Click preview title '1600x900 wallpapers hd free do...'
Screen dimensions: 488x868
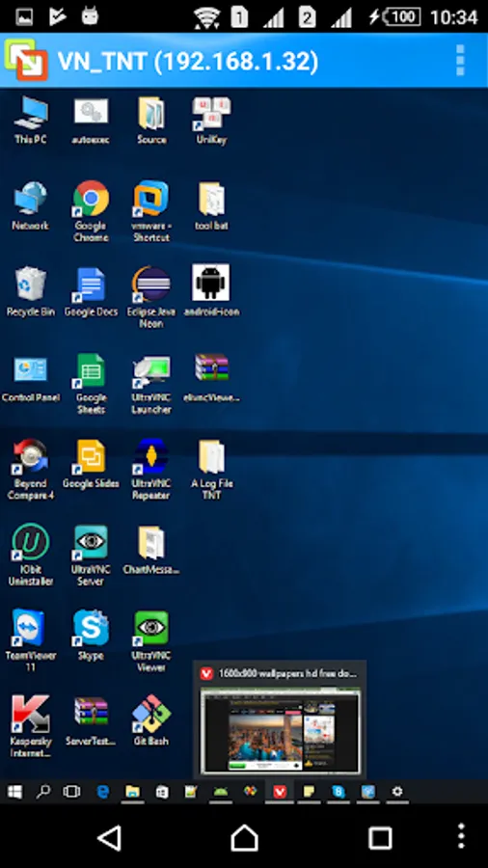(x=287, y=673)
